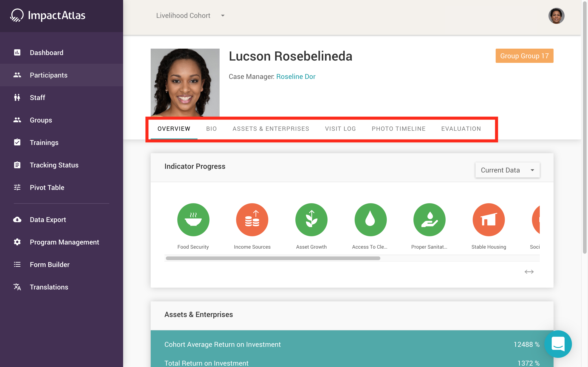
Task: Click the Food Security indicator icon
Action: click(193, 220)
